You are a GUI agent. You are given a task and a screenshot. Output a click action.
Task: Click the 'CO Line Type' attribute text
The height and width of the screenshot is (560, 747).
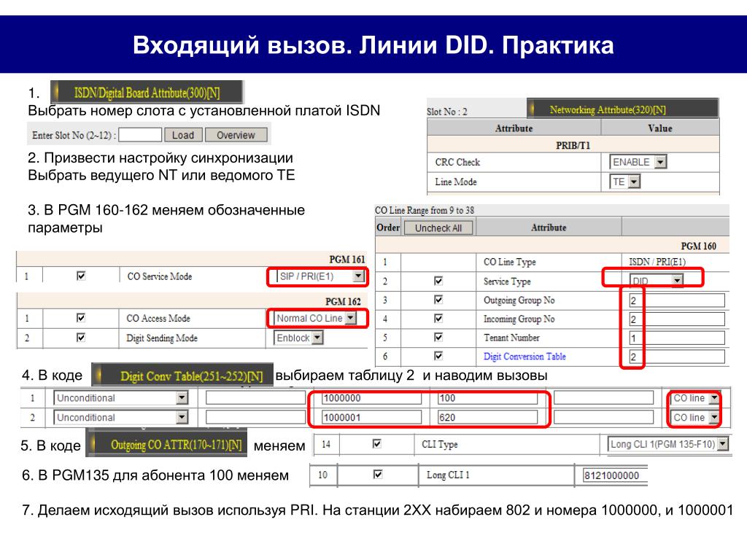click(x=509, y=262)
